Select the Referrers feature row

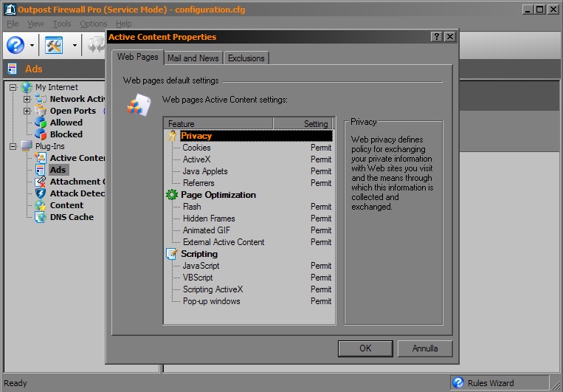[x=249, y=183]
